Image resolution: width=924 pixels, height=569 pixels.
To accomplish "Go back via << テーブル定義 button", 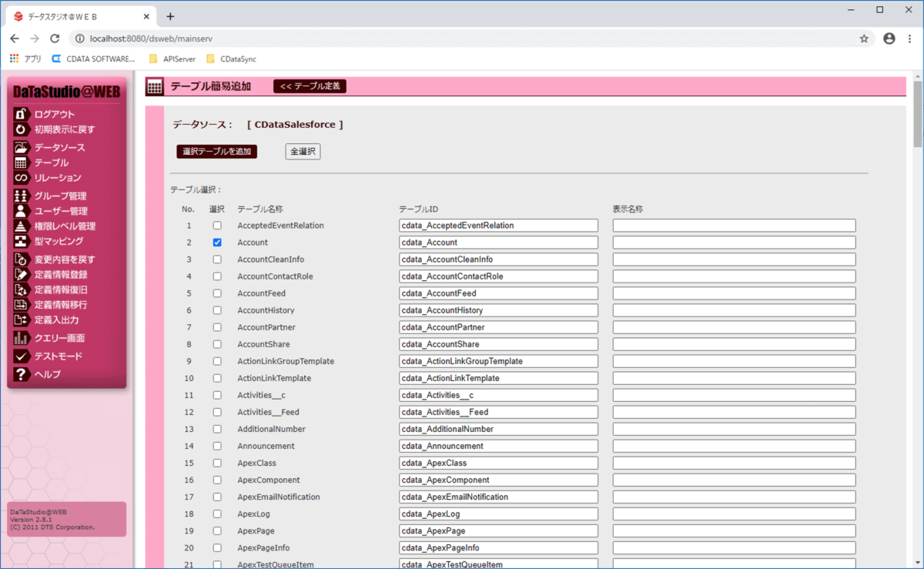I will click(310, 86).
